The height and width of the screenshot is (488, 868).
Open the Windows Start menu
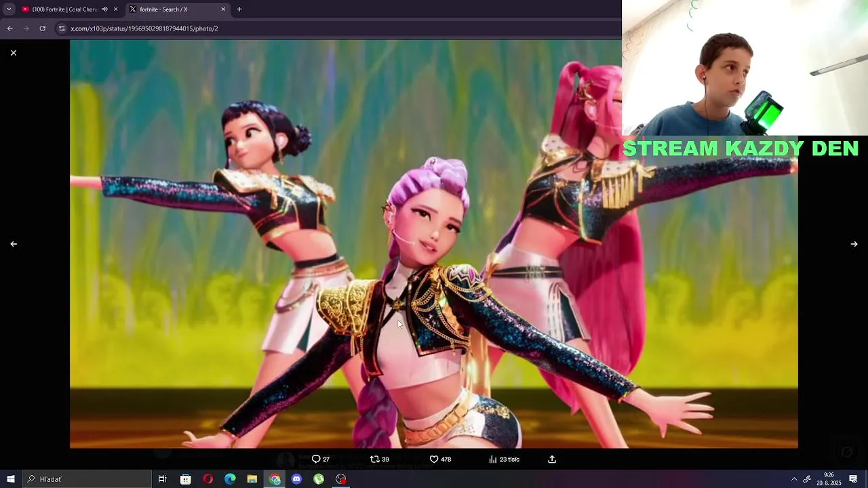(11, 479)
